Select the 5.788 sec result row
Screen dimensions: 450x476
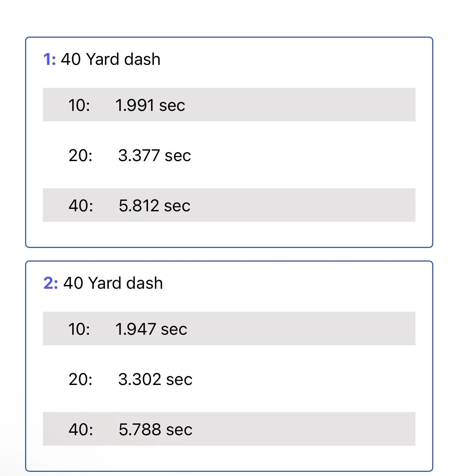click(x=229, y=429)
